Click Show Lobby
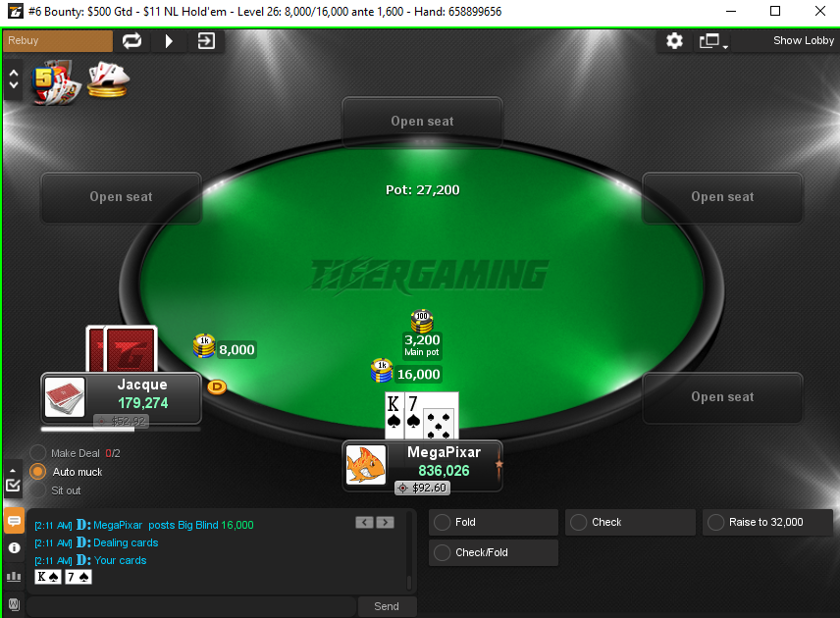This screenshot has height=618, width=840. 803,40
